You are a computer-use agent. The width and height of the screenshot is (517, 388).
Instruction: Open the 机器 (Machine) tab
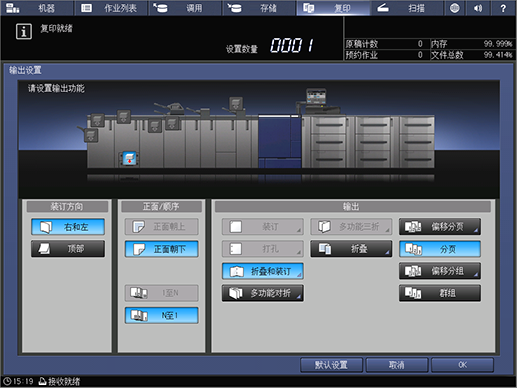coord(37,8)
